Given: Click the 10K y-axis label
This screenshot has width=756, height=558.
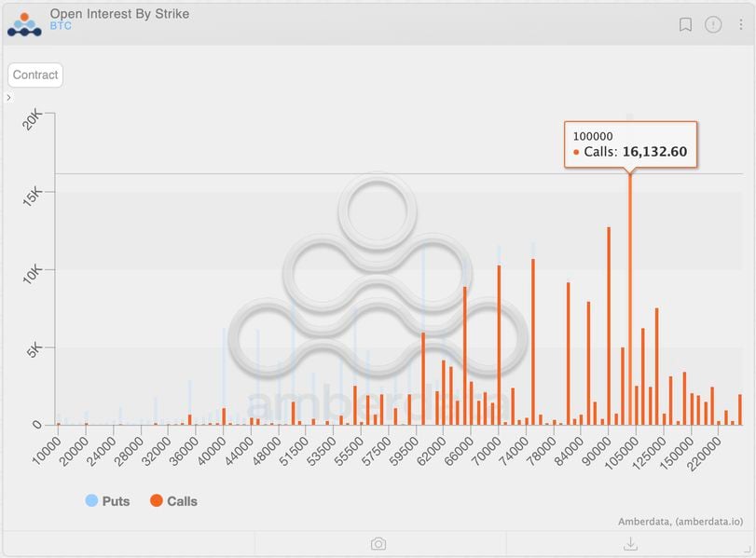Looking at the screenshot, I should [33, 275].
